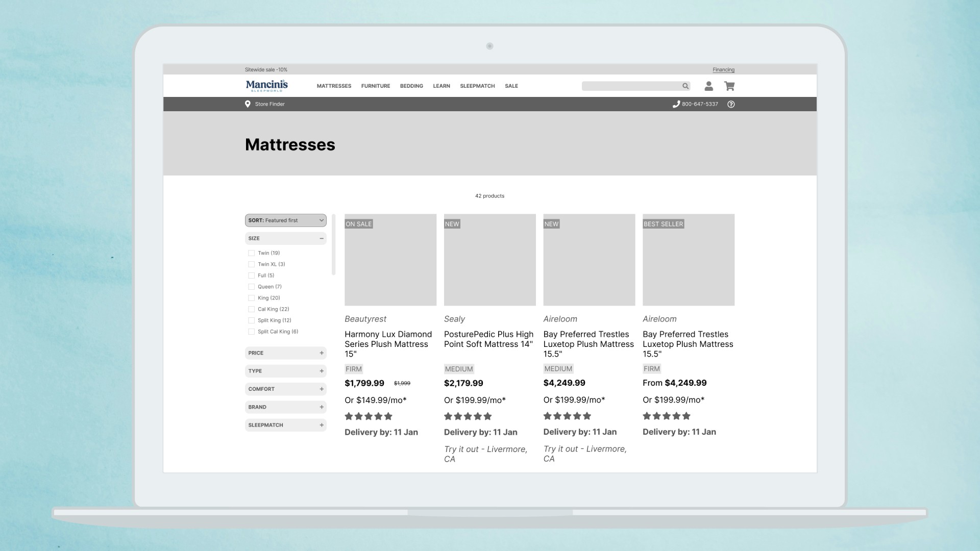Viewport: 980px width, 551px height.
Task: Check the Split King (12) size filter
Action: [x=251, y=320]
